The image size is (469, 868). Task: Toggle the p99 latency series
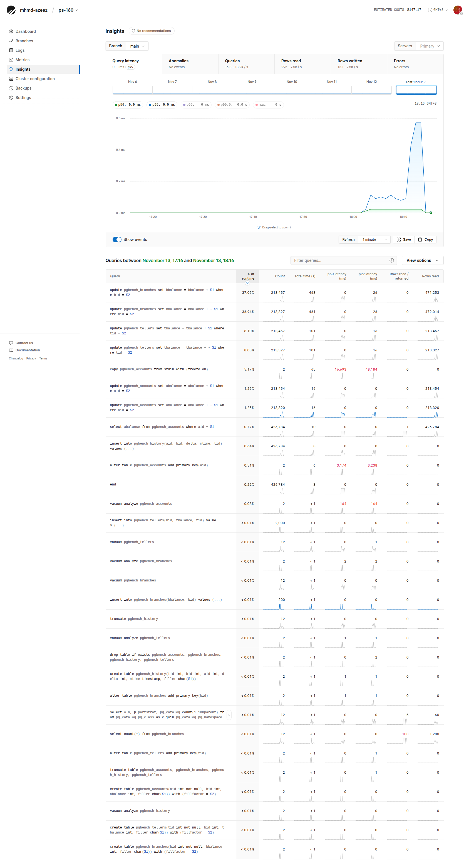tap(196, 105)
